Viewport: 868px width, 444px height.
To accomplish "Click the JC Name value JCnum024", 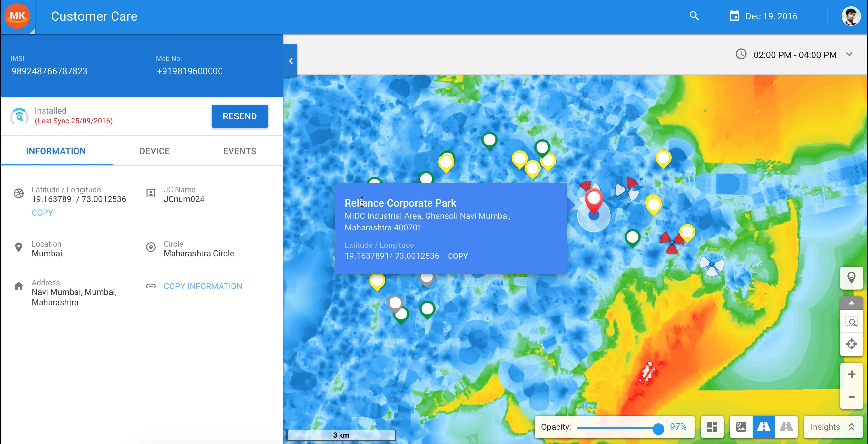I will [184, 199].
